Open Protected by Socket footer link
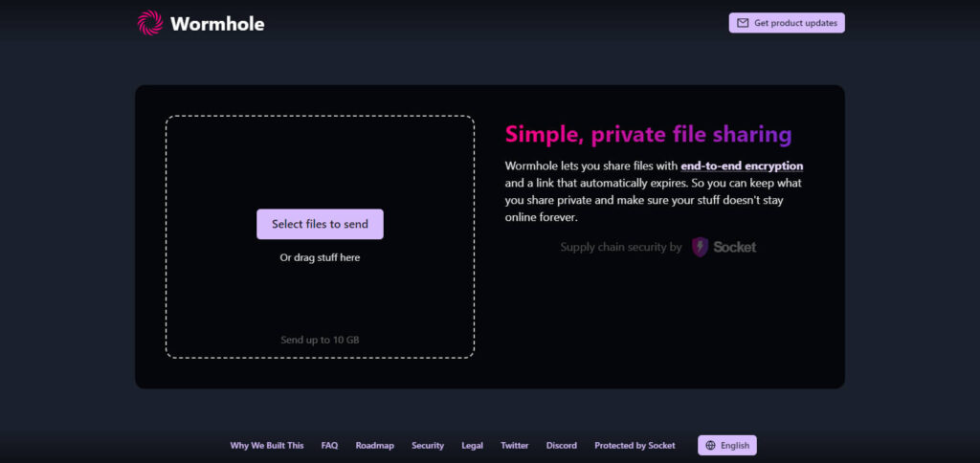 coord(635,446)
